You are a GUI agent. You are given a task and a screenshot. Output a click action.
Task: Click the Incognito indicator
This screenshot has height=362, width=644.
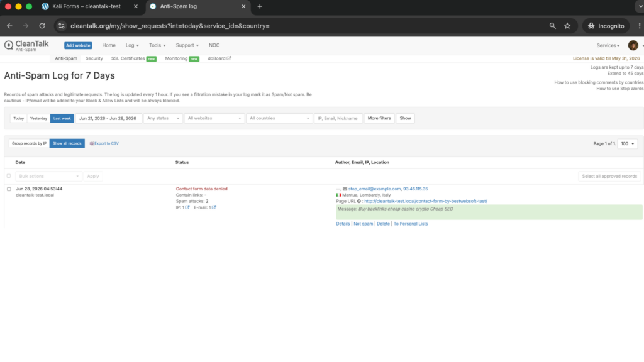point(606,26)
